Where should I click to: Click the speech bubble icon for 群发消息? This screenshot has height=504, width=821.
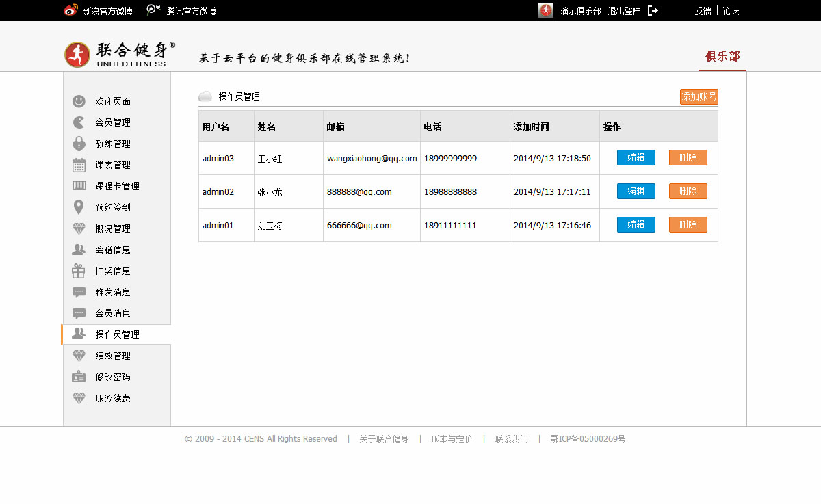(79, 292)
